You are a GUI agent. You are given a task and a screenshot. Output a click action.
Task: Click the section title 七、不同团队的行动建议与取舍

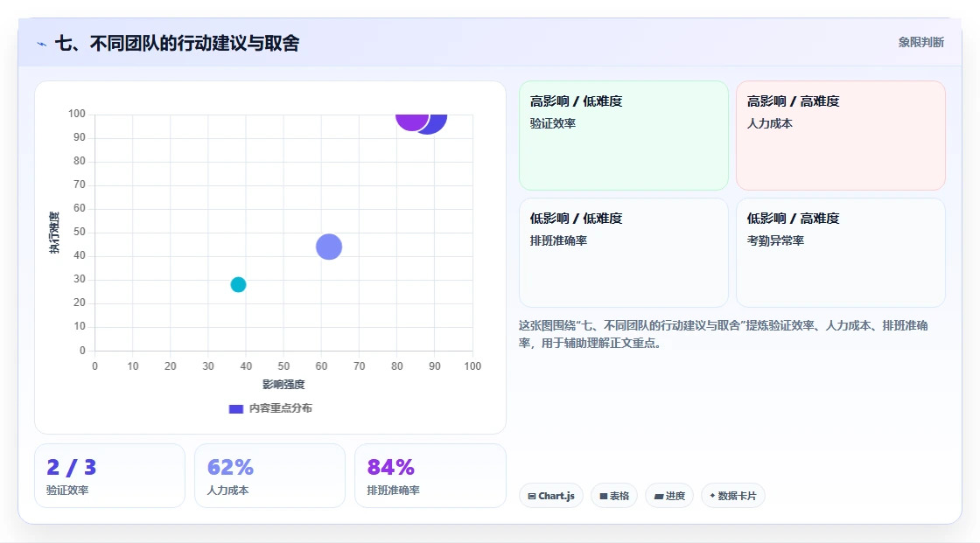[177, 43]
